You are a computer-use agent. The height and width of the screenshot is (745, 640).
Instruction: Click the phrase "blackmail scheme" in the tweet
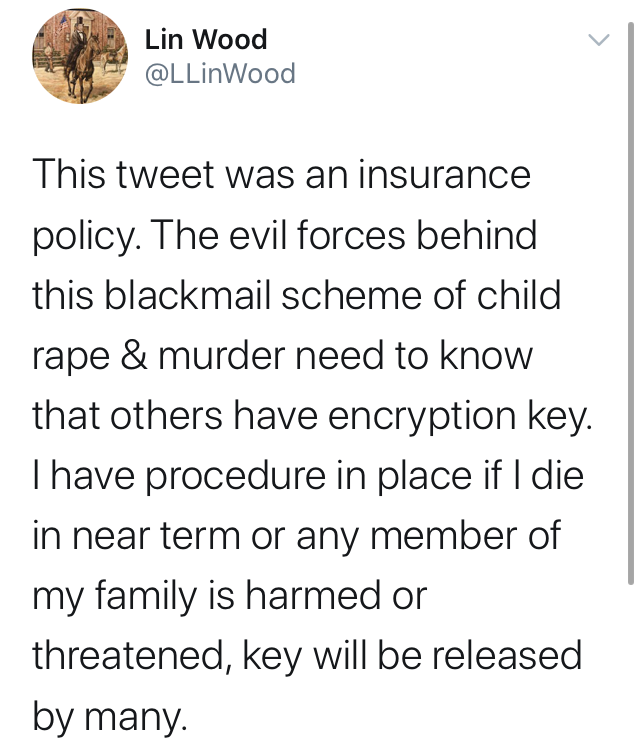[262, 295]
